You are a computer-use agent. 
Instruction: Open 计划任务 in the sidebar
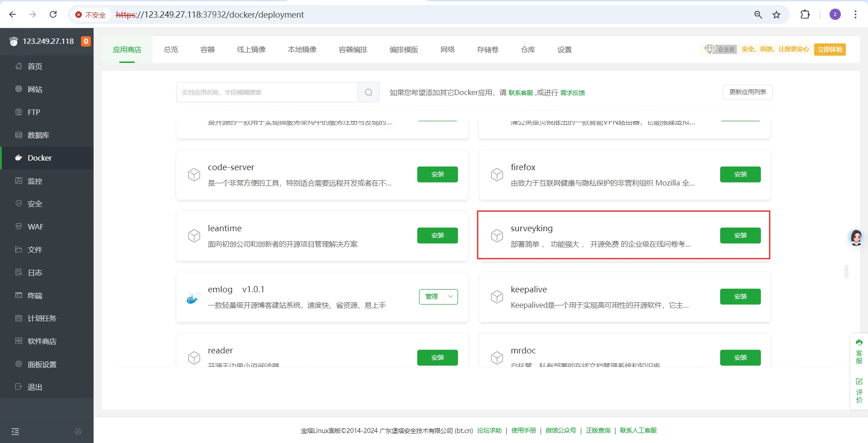coord(47,319)
